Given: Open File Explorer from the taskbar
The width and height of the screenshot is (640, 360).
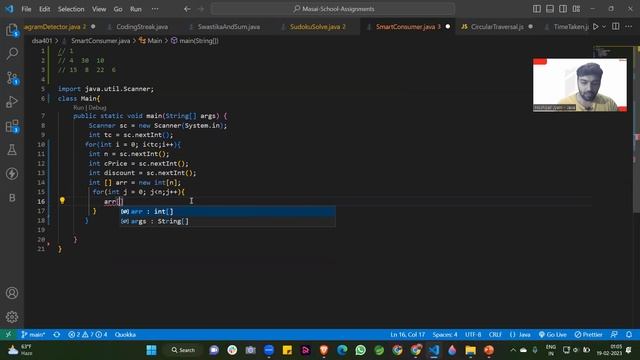Looking at the screenshot, I should [x=470, y=350].
